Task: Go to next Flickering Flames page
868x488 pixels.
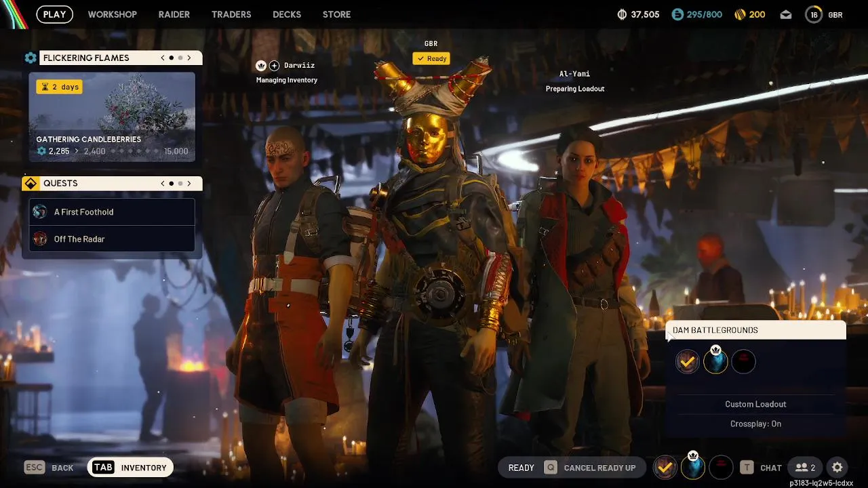Action: click(x=189, y=58)
